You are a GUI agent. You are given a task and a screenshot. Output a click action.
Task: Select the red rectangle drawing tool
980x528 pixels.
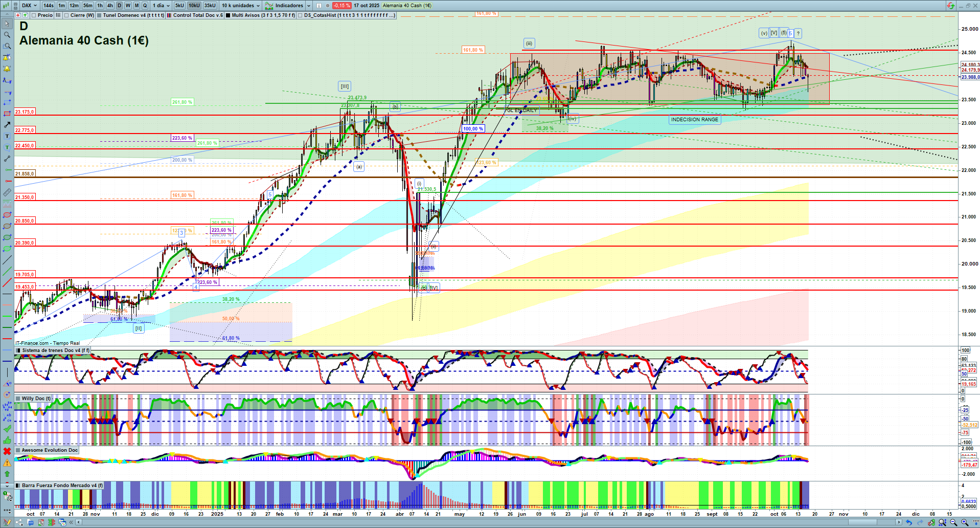click(x=7, y=114)
